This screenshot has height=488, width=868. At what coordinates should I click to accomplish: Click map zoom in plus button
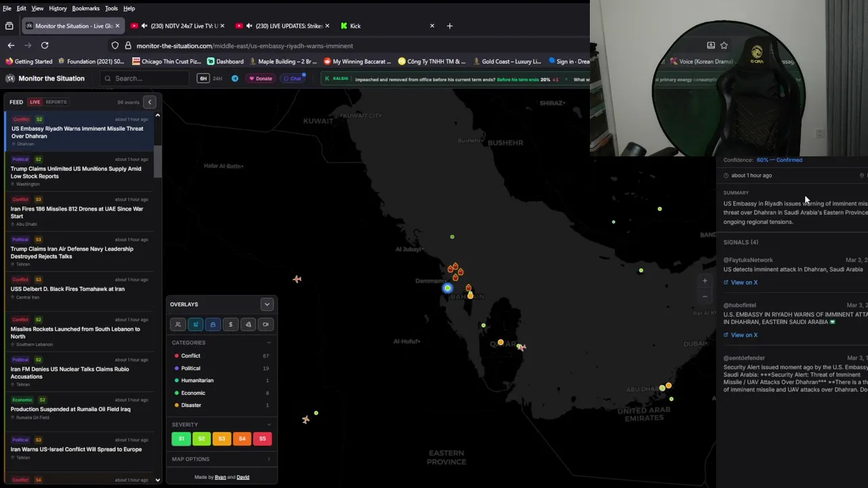705,281
